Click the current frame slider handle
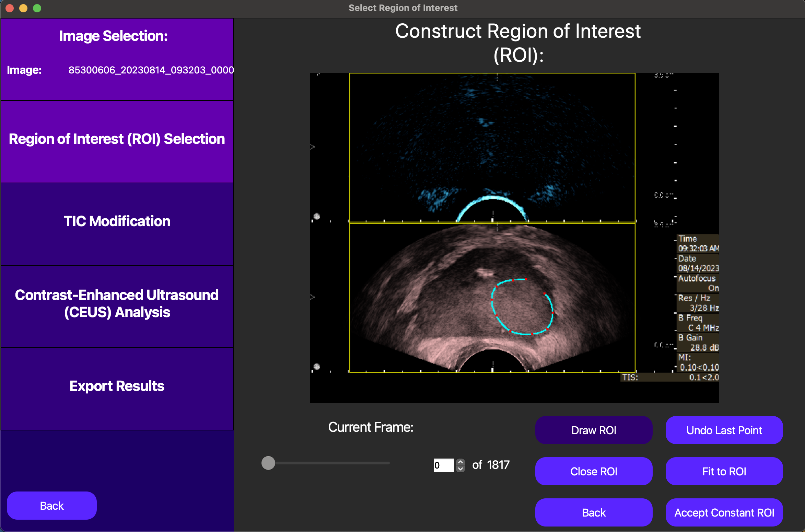This screenshot has height=532, width=805. click(x=268, y=463)
